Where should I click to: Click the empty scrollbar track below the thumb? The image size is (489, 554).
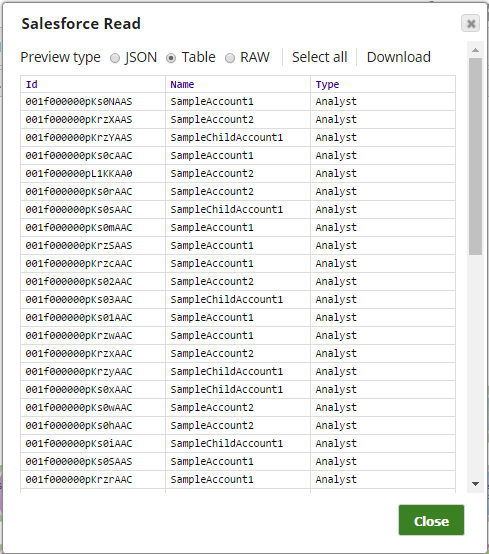[x=475, y=366]
